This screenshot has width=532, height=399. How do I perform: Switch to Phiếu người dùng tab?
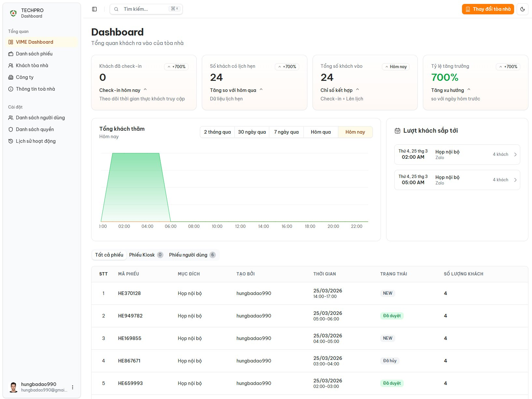(192, 255)
